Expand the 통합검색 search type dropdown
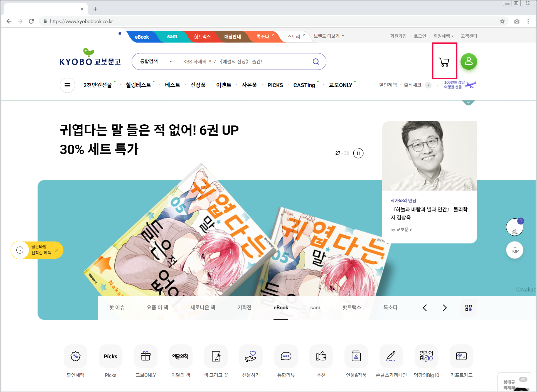 click(x=156, y=61)
